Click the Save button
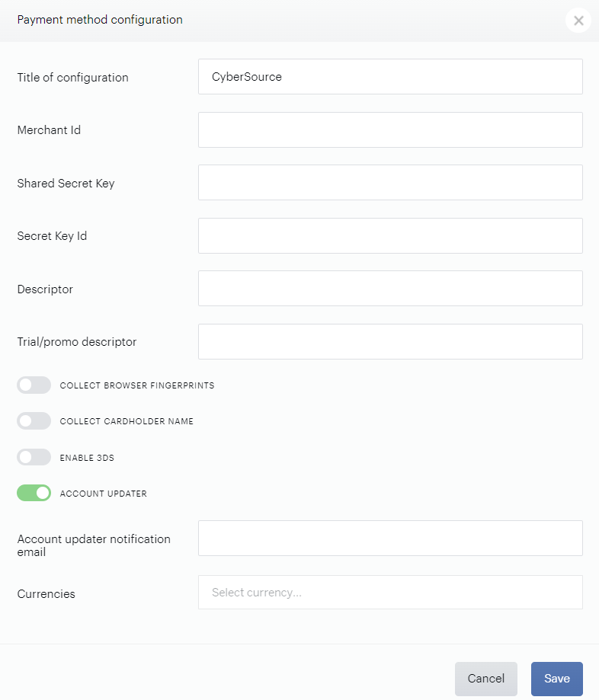 [x=556, y=679]
